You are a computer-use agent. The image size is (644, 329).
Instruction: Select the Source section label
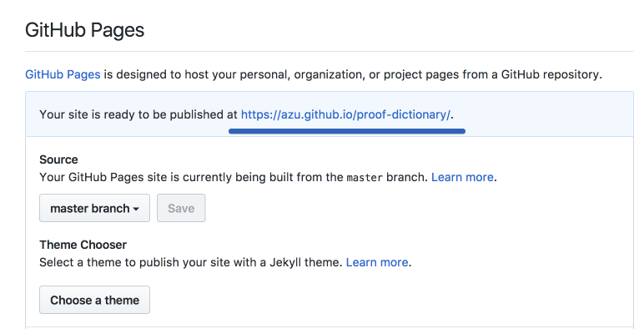(58, 159)
